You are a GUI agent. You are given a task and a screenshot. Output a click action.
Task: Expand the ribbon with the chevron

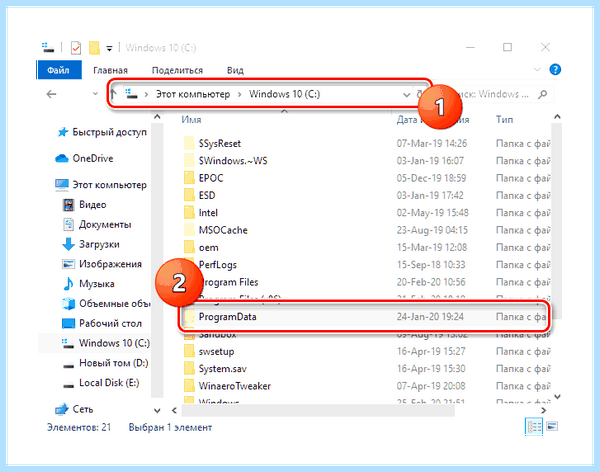(x=537, y=70)
